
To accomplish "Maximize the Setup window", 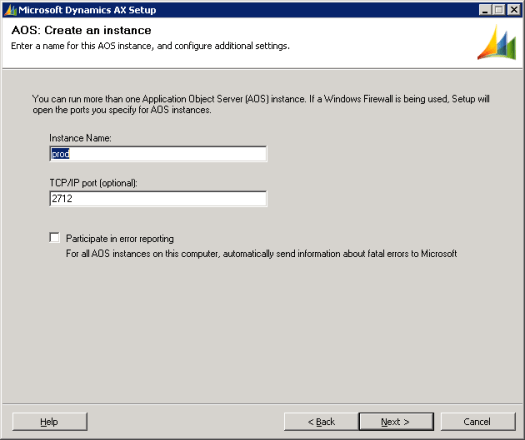I will pyautogui.click(x=499, y=10).
